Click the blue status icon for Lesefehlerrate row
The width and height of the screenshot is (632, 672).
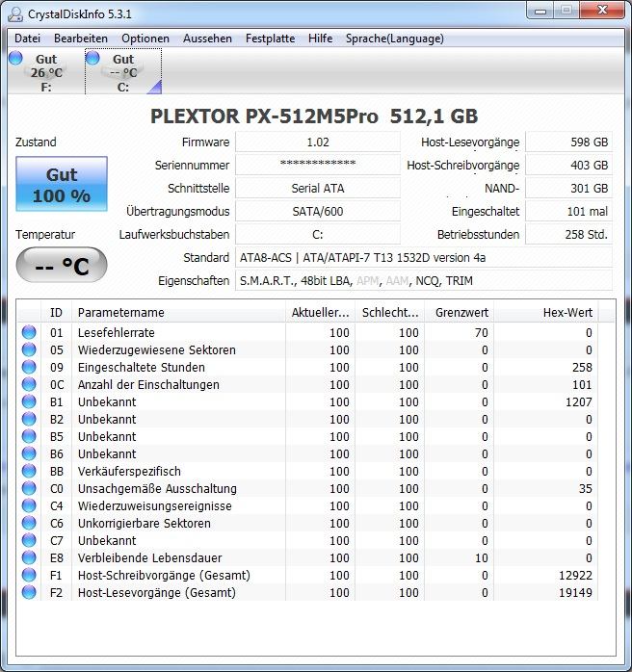pos(29,332)
